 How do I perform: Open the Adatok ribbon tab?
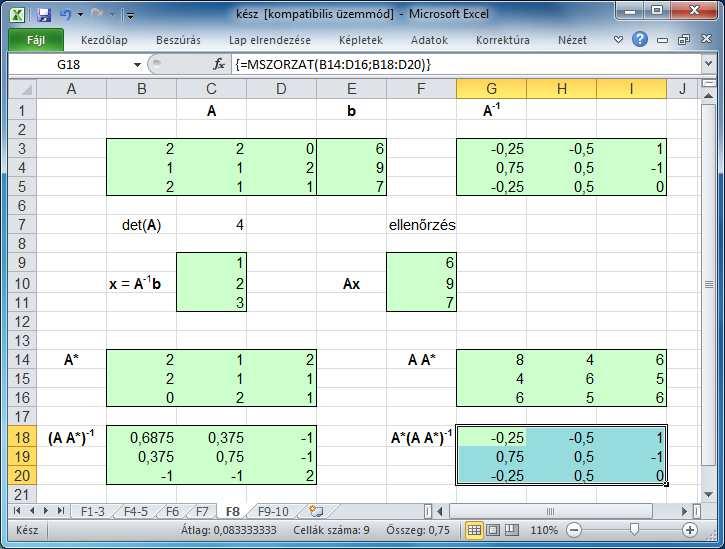[x=429, y=40]
